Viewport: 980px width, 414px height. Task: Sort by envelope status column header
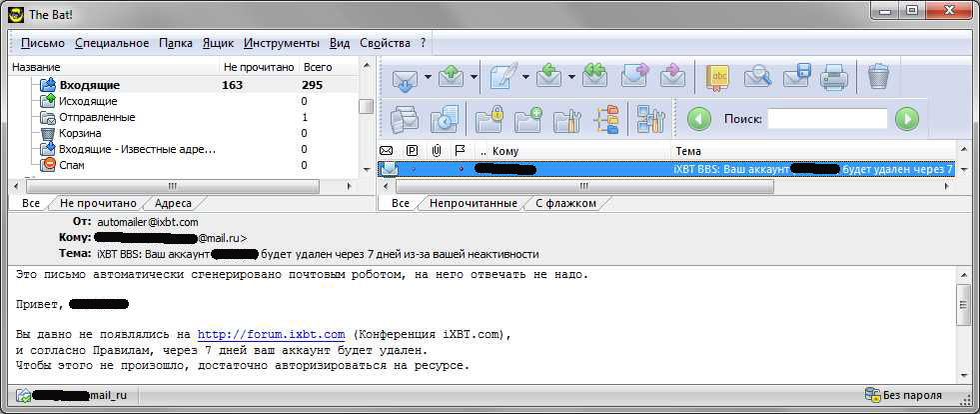point(387,151)
